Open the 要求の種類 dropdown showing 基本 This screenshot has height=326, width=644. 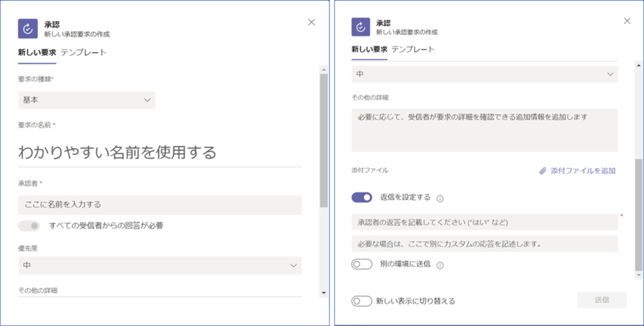[86, 100]
